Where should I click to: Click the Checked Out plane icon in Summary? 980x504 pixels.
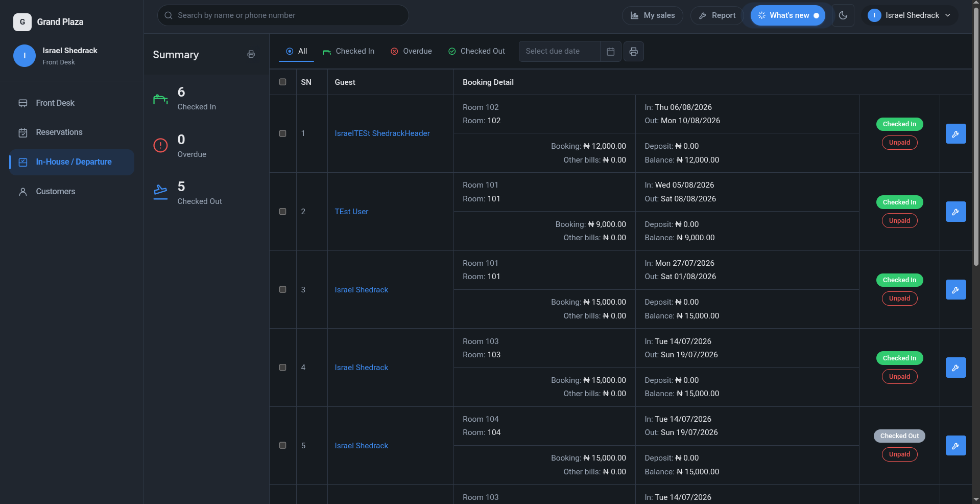coord(160,192)
